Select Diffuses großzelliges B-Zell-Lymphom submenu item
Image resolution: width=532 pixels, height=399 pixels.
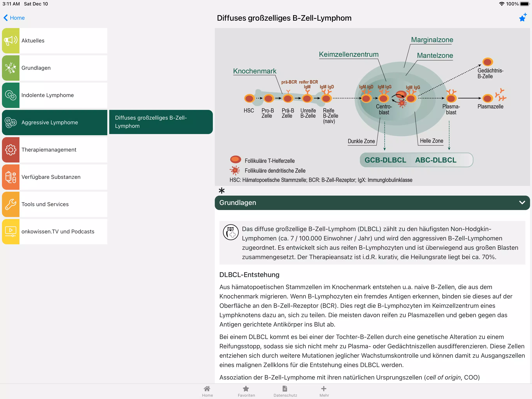(x=161, y=122)
